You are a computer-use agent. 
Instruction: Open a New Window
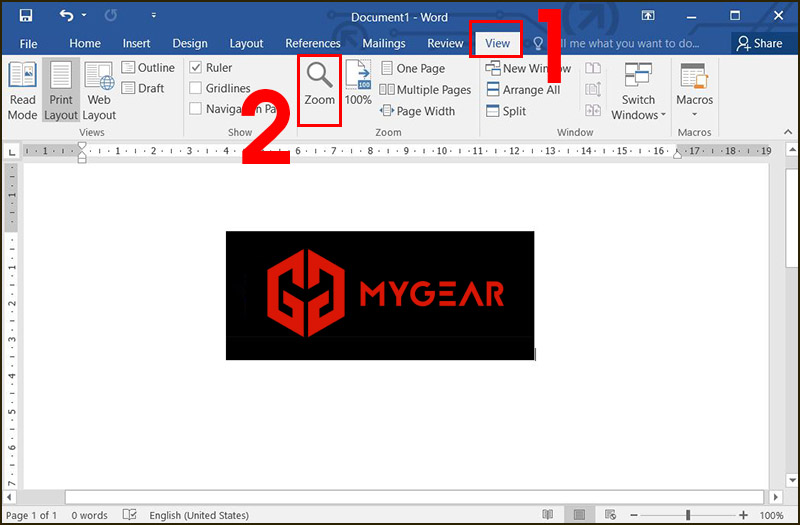point(528,68)
